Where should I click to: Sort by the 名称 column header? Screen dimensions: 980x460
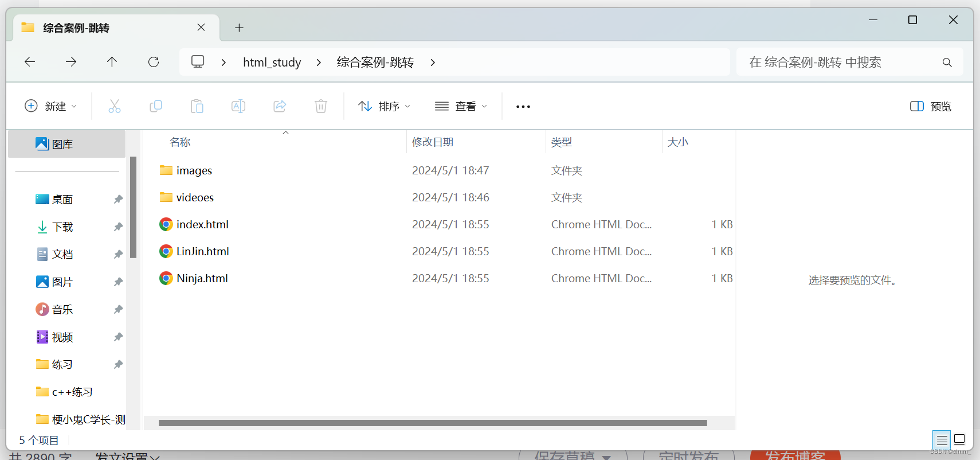180,142
